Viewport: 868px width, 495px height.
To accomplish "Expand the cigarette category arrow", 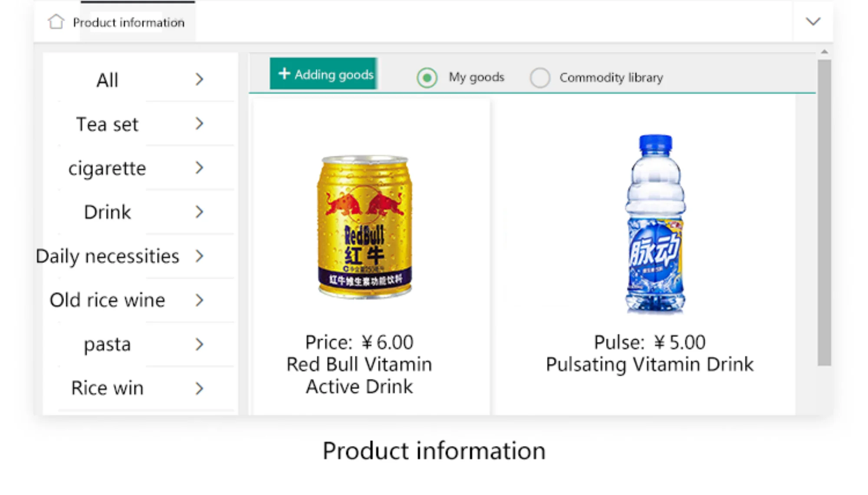I will tap(199, 168).
